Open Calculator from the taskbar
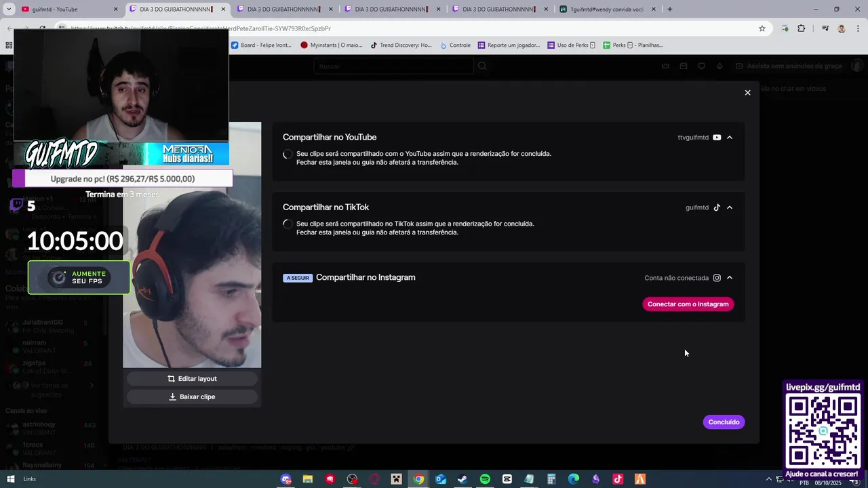The width and height of the screenshot is (868, 488). coord(551,479)
